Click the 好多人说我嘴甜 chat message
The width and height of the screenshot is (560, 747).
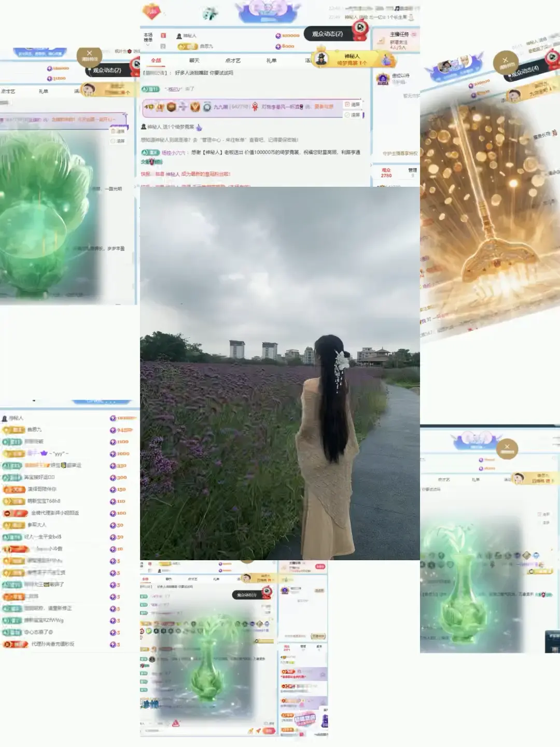(x=204, y=73)
